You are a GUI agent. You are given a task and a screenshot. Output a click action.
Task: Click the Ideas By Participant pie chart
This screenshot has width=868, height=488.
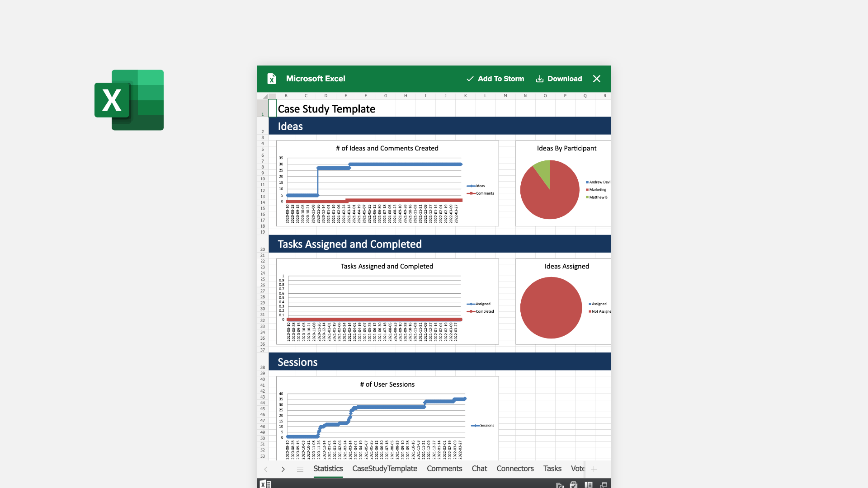(x=550, y=190)
